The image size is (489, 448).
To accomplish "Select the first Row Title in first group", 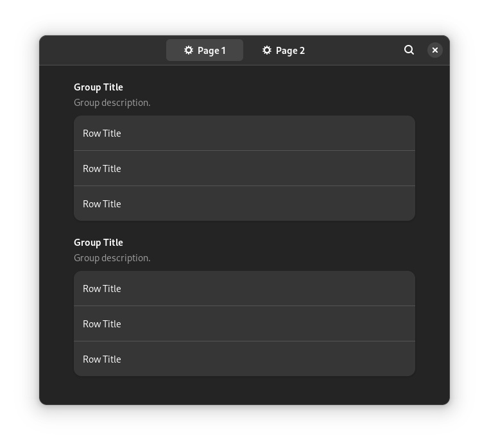I will pyautogui.click(x=244, y=134).
